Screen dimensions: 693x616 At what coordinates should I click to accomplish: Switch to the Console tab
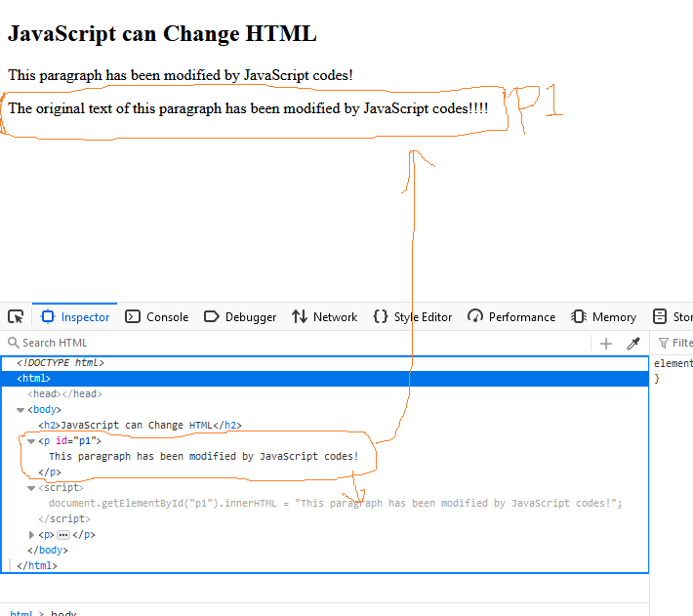pos(157,317)
